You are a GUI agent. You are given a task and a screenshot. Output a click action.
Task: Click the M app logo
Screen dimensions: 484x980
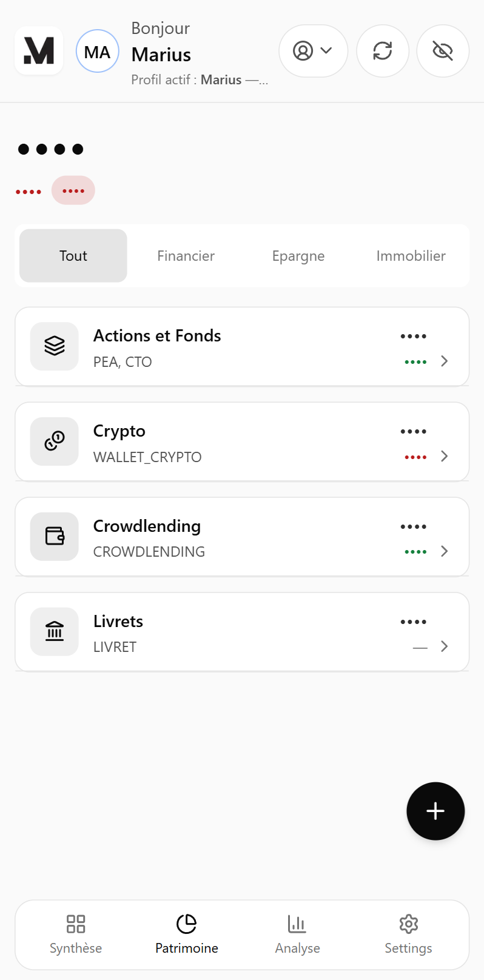coord(39,51)
